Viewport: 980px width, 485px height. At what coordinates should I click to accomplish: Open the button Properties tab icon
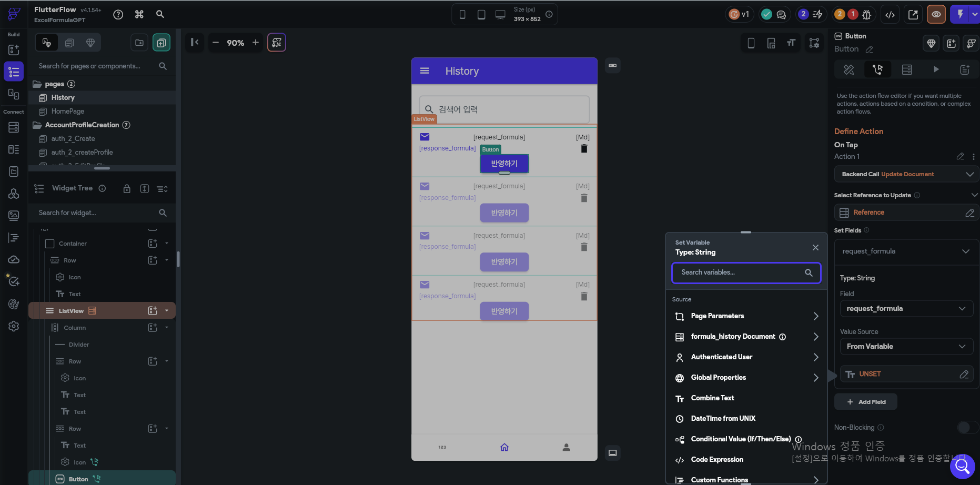tap(848, 69)
